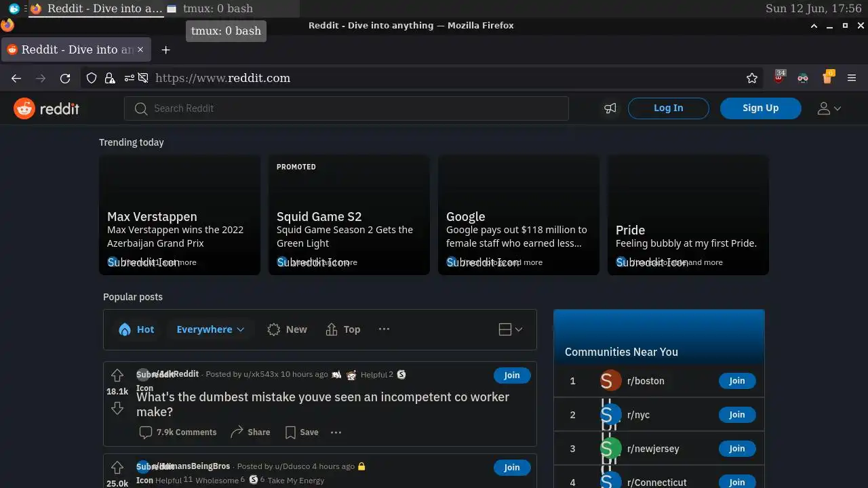Join the r/boston community
The width and height of the screenshot is (868, 488).
737,381
